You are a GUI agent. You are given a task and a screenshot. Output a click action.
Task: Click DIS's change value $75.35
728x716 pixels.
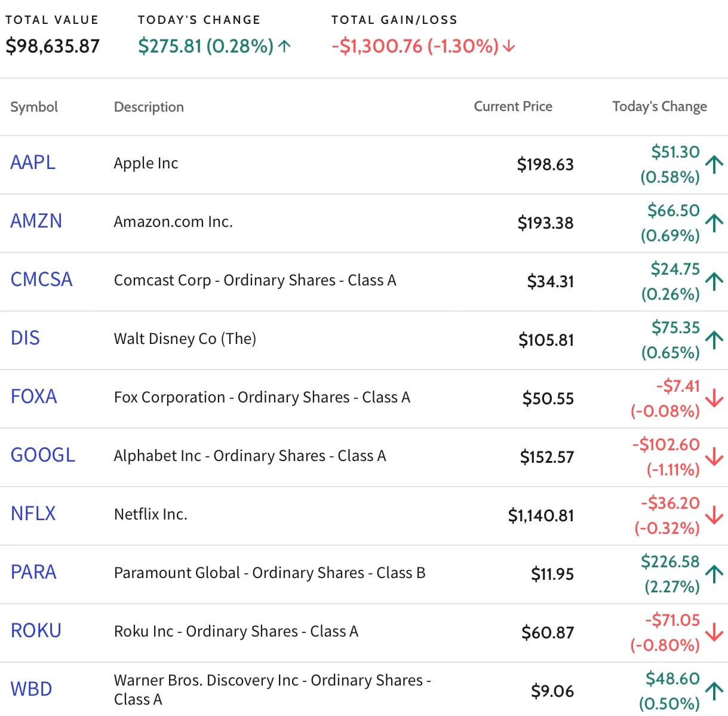point(675,327)
